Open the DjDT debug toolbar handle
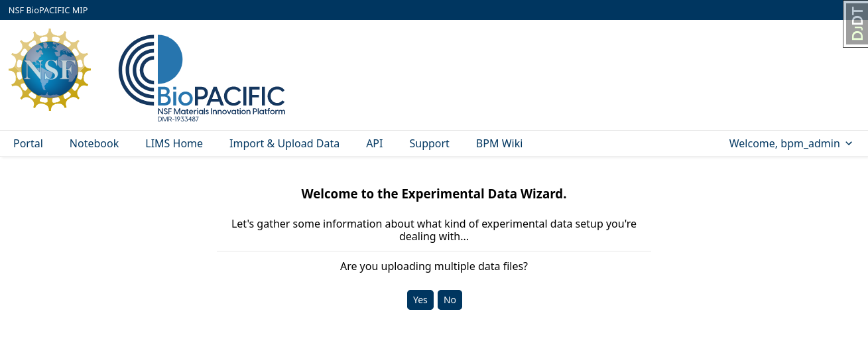This screenshot has width=868, height=351. point(856,25)
